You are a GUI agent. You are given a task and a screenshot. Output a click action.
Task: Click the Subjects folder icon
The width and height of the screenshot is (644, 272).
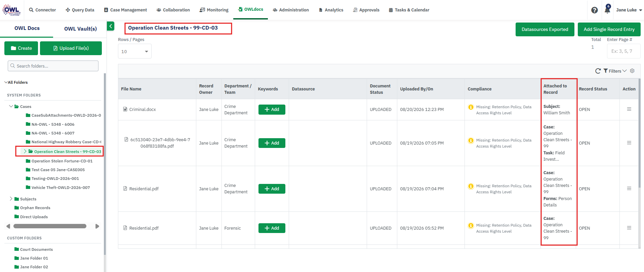click(x=16, y=199)
